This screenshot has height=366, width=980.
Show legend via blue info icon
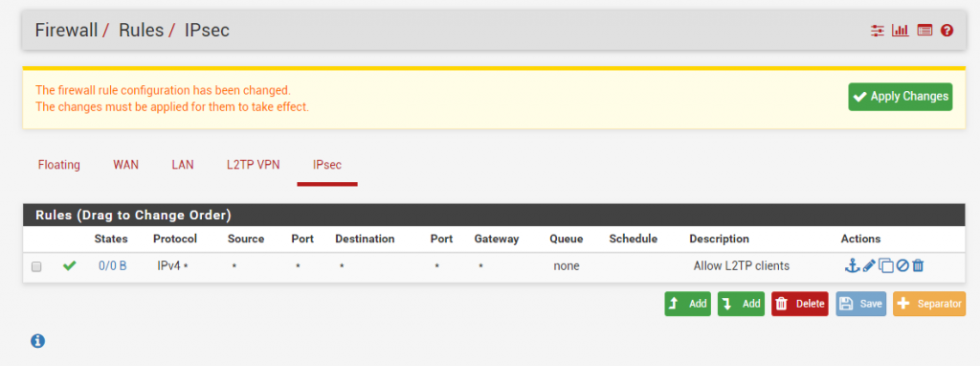pyautogui.click(x=37, y=341)
